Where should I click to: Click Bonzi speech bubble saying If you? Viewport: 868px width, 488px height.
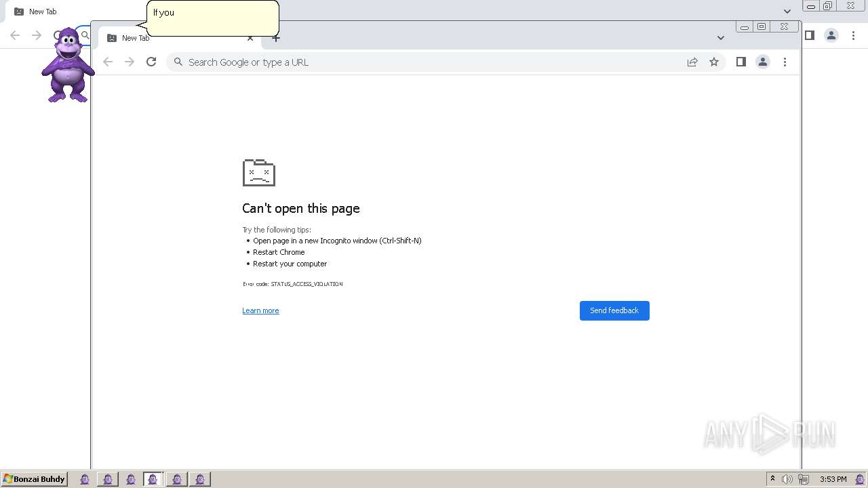click(213, 18)
